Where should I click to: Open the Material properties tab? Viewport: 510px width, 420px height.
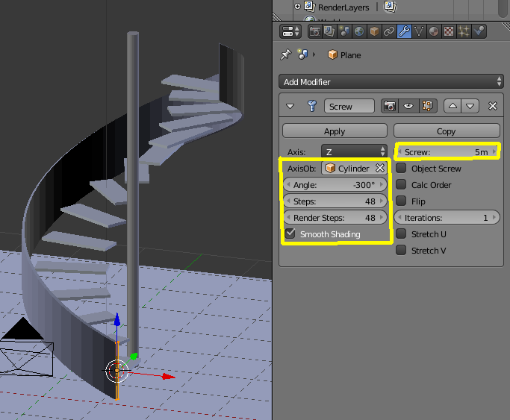click(434, 31)
